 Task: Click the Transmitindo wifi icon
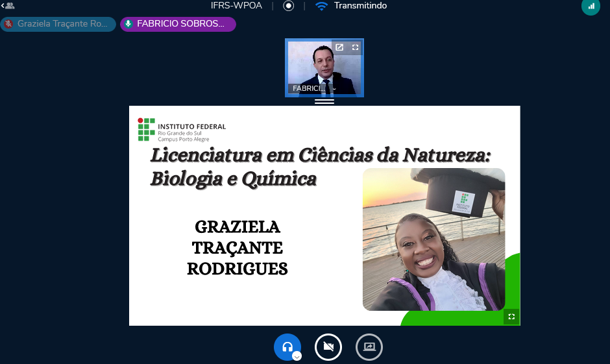[x=321, y=6]
